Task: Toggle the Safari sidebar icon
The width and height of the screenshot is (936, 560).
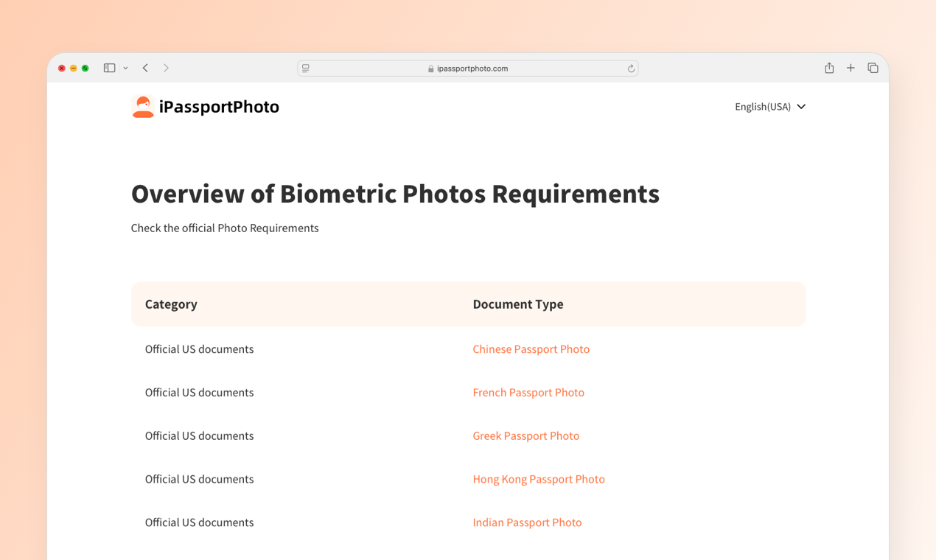Action: pos(109,68)
